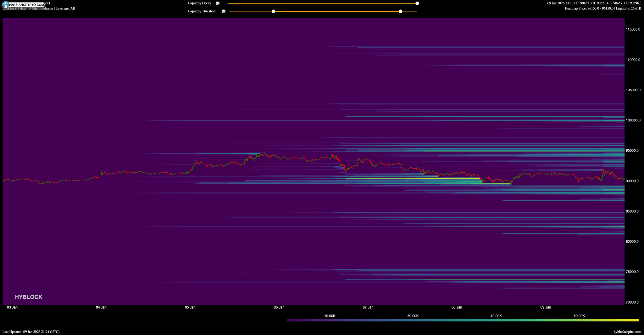This screenshot has height=335, width=644.
Task: Click the info icon beside Liquidity Decay
Action: tap(218, 3)
